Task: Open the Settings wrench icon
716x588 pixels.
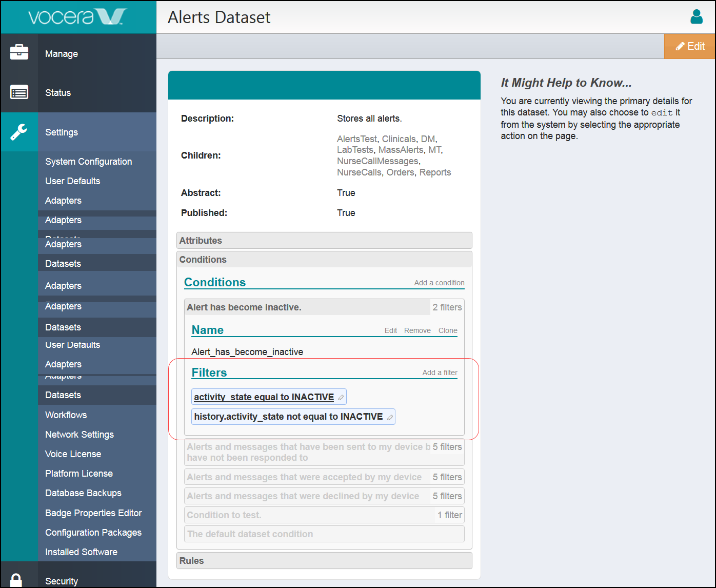Action: click(19, 132)
